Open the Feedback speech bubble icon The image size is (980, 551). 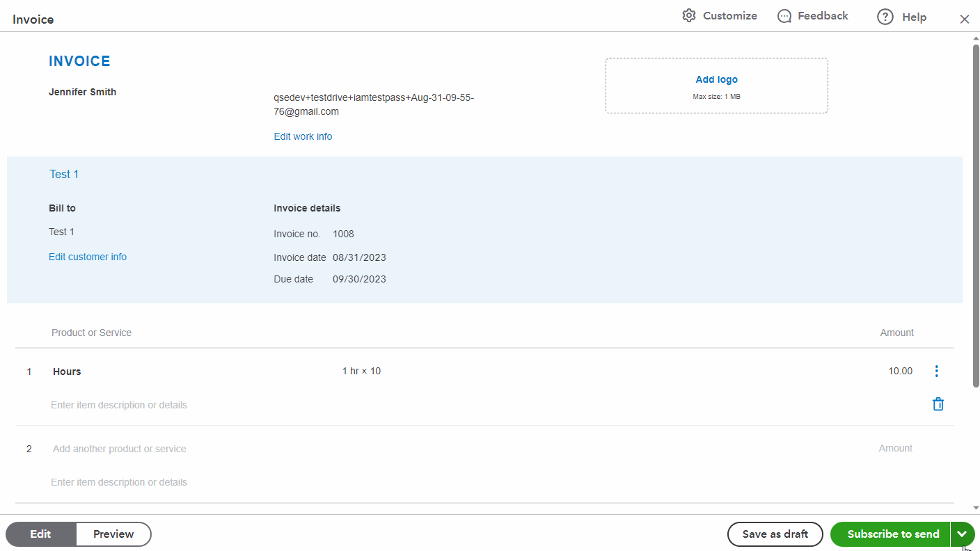tap(784, 16)
